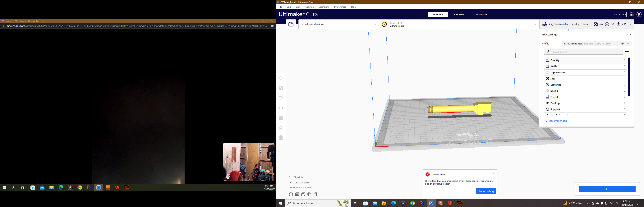This screenshot has height=207, width=644.
Task: Select the Rotate tool in Cura's left toolbar
Action: point(281,98)
